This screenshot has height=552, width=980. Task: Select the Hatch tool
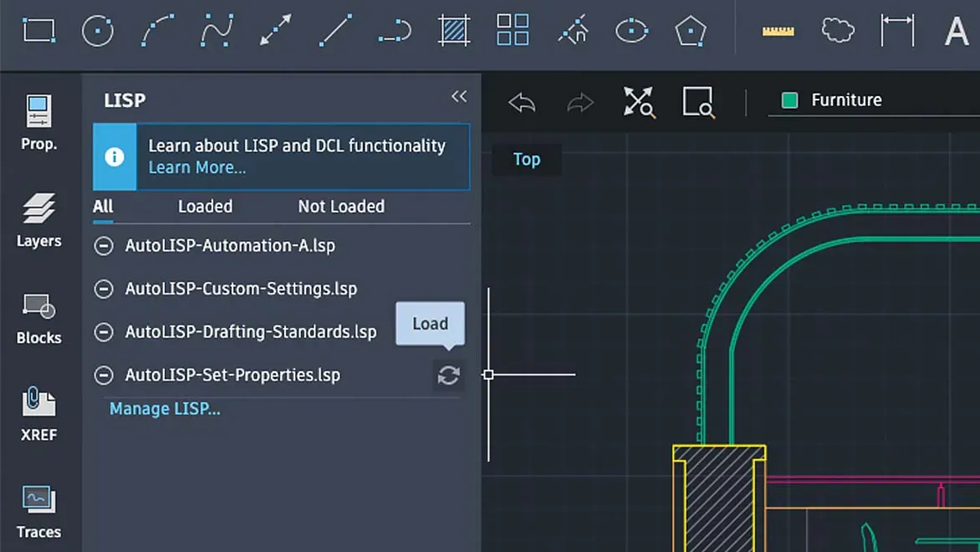tap(452, 31)
